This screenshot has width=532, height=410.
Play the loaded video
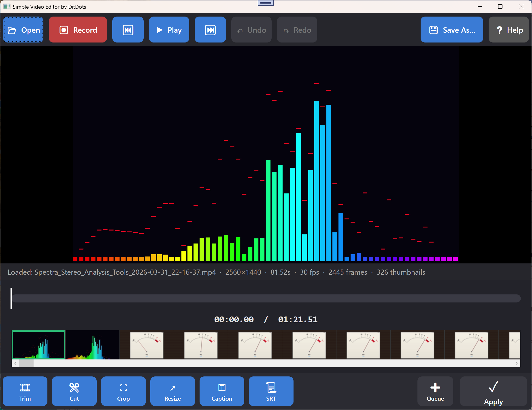pyautogui.click(x=169, y=30)
